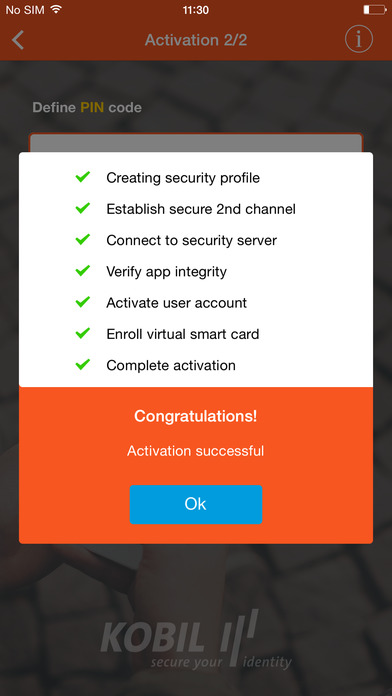Click checkmark beside Creating security profile
The width and height of the screenshot is (392, 696).
[x=83, y=177]
